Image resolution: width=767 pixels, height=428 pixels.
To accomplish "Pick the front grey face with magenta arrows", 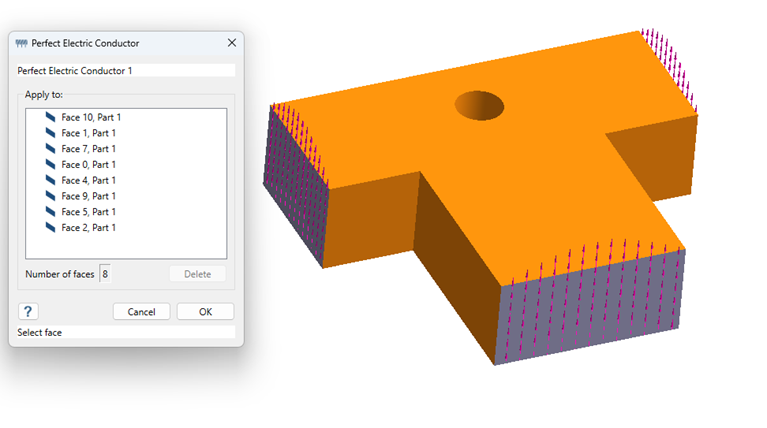I will [589, 306].
